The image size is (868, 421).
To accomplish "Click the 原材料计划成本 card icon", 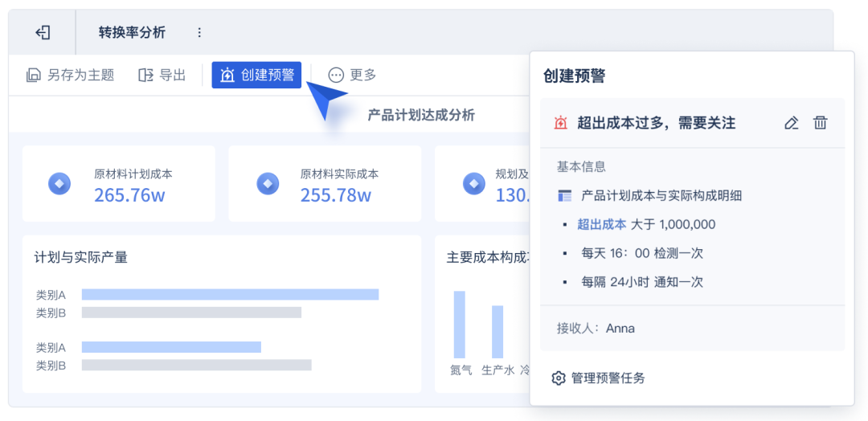I will click(x=59, y=183).
